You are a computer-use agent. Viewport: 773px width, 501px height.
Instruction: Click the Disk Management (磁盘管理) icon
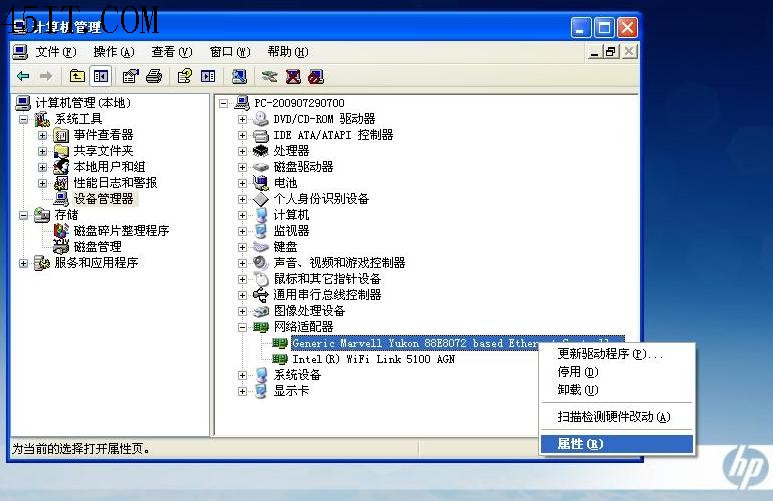[x=61, y=247]
